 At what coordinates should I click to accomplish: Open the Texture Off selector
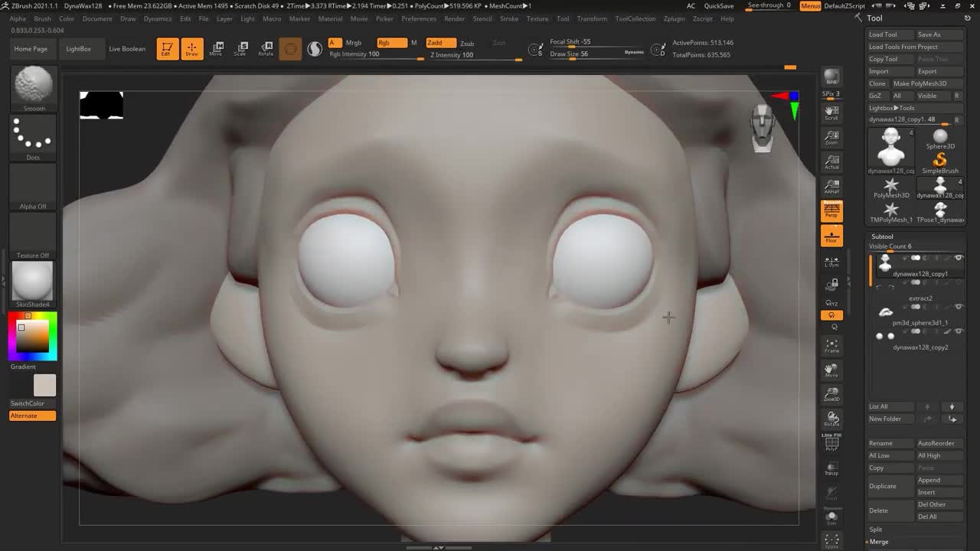click(33, 236)
